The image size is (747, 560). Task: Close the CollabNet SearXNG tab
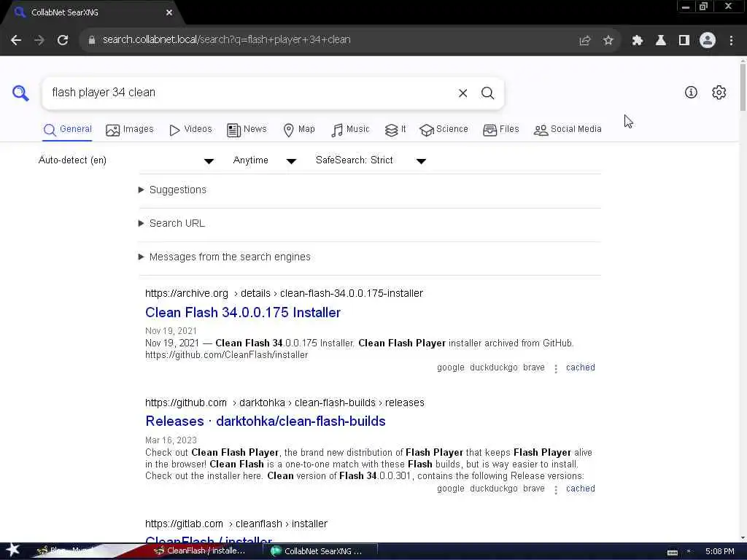(169, 12)
